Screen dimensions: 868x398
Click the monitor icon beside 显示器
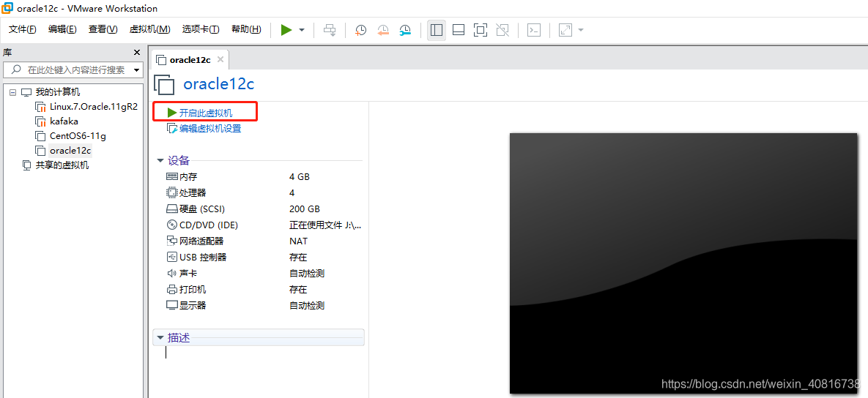point(171,305)
